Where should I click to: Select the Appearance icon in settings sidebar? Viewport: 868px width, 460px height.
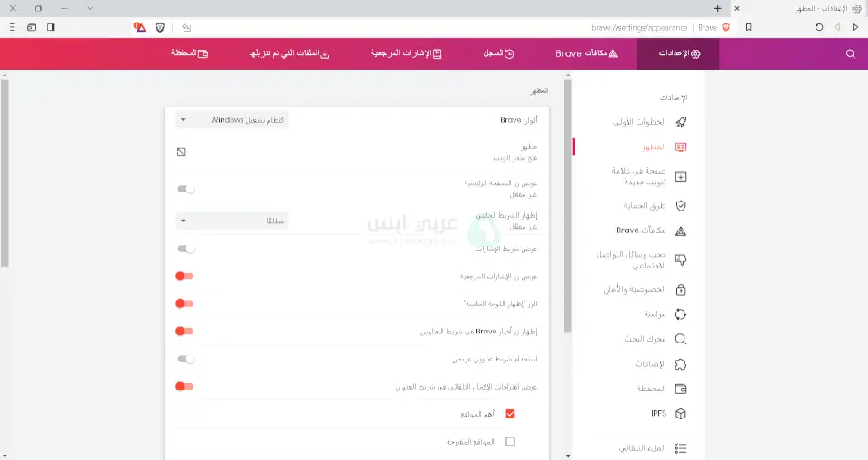[x=681, y=146]
